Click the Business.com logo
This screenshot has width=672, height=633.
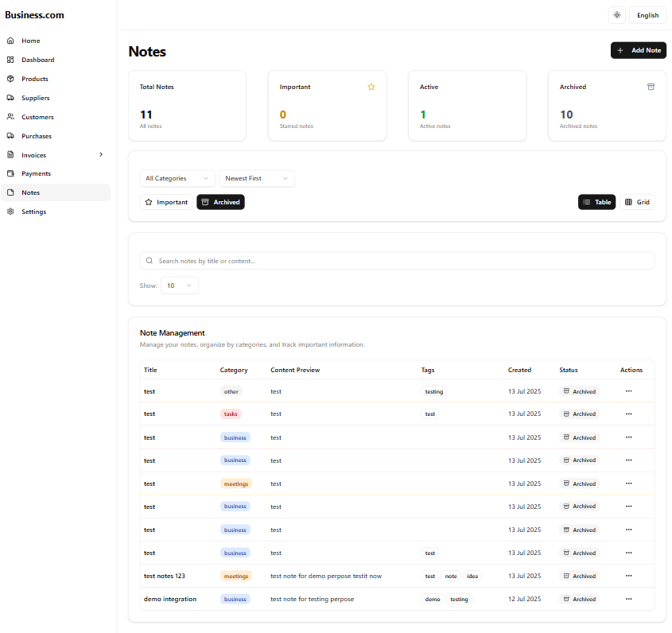point(34,15)
